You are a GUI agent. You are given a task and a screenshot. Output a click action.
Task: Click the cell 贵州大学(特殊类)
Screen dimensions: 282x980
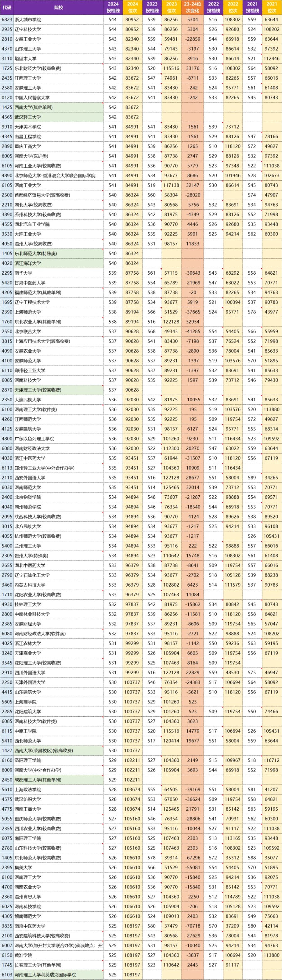click(59, 556)
